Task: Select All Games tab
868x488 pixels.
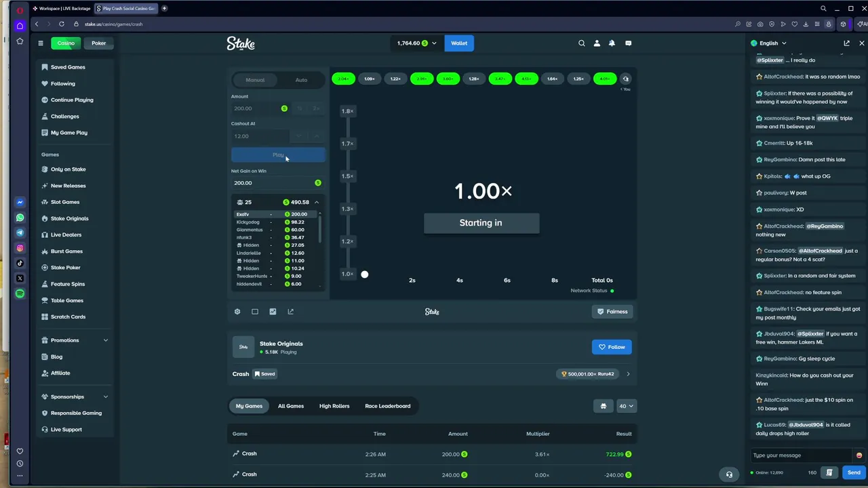Action: click(x=291, y=406)
